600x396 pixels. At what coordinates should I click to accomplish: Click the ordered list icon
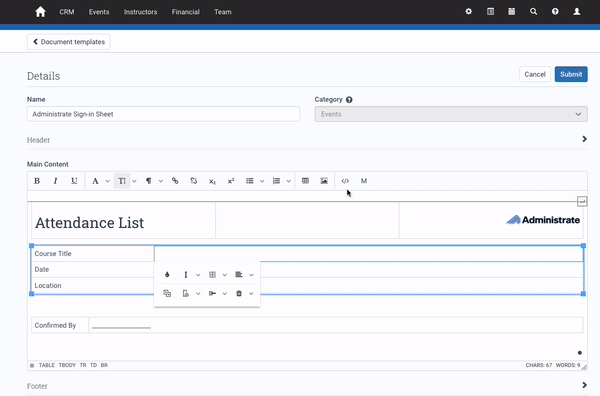(276, 181)
